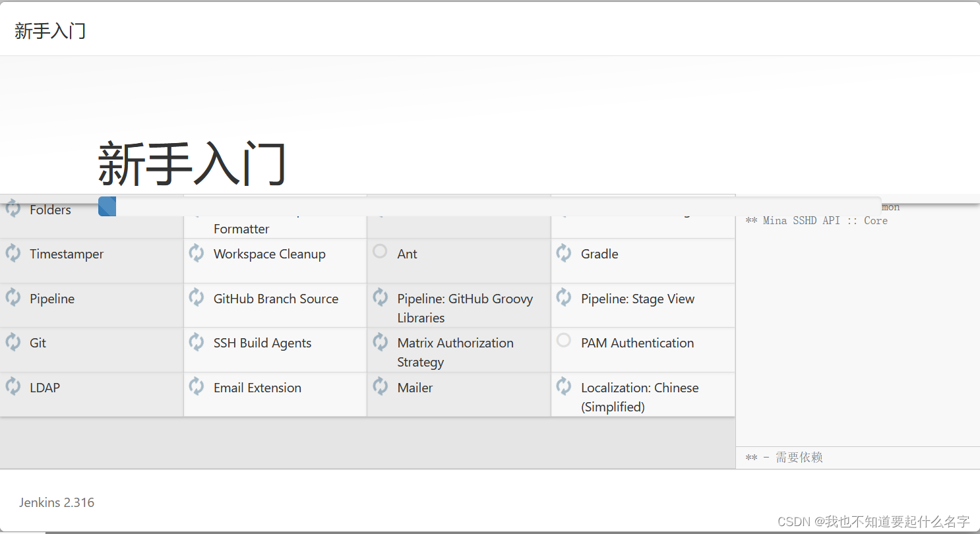Screen dimensions: 980x534
Task: Click the sync icon beside the Pipeline plugin
Action: pos(13,298)
